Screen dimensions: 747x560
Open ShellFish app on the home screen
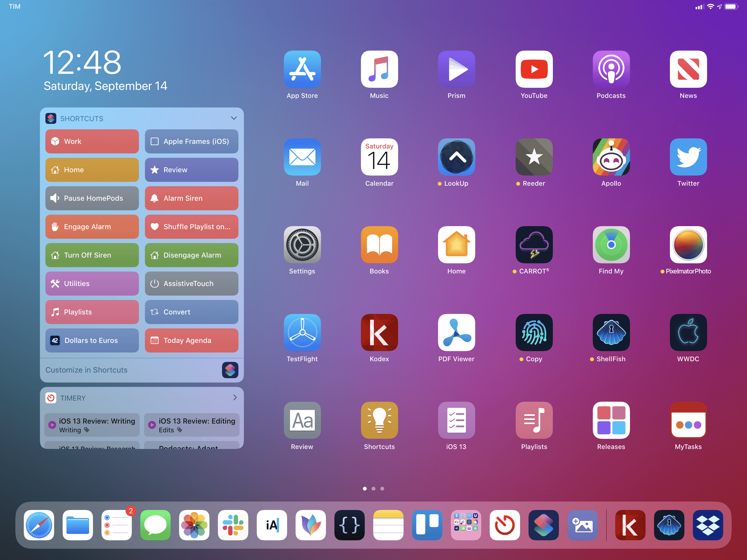[611, 333]
